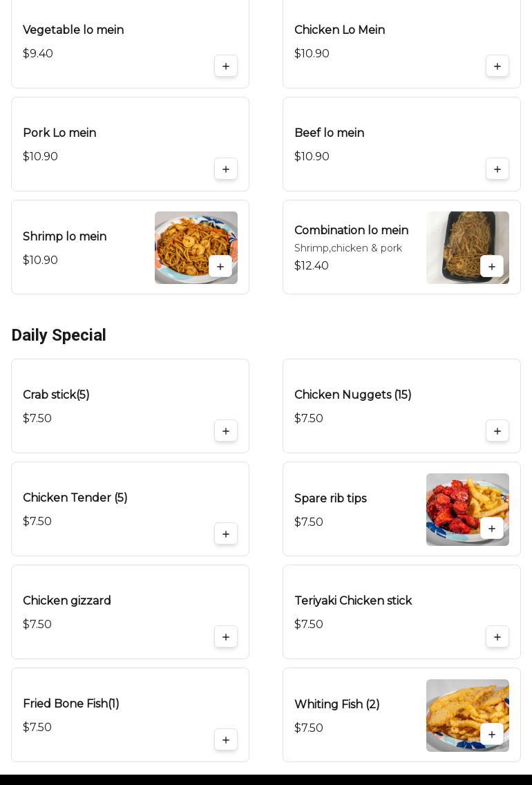The height and width of the screenshot is (785, 532).
Task: Add Pork Lo mein to cart
Action: point(226,169)
